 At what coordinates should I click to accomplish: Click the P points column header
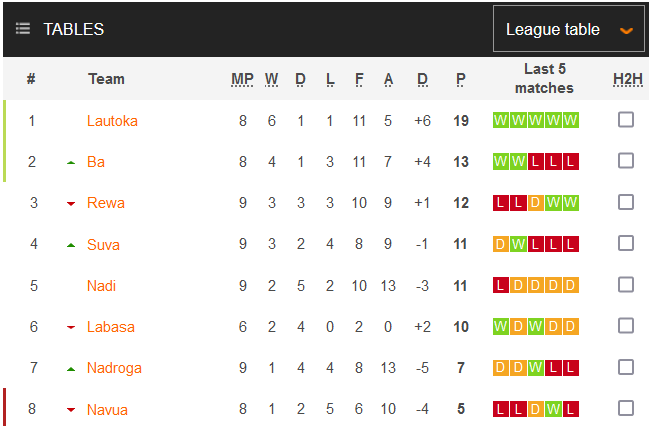[x=461, y=79]
